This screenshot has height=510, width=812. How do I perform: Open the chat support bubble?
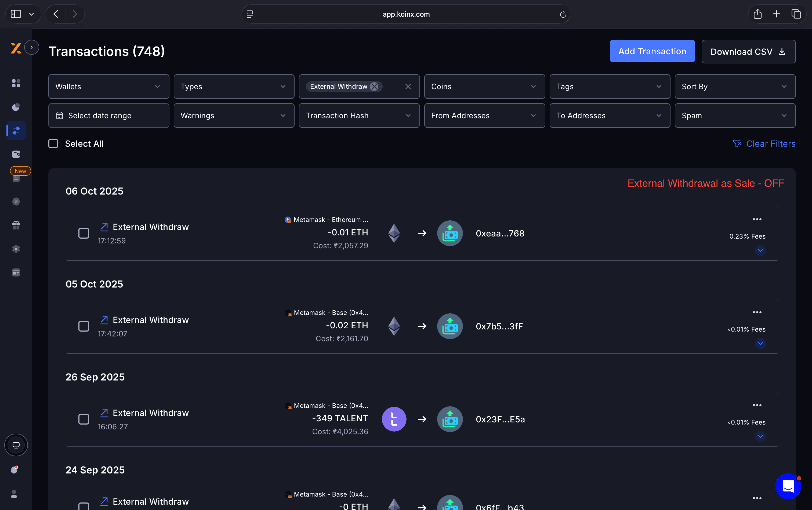(x=788, y=486)
